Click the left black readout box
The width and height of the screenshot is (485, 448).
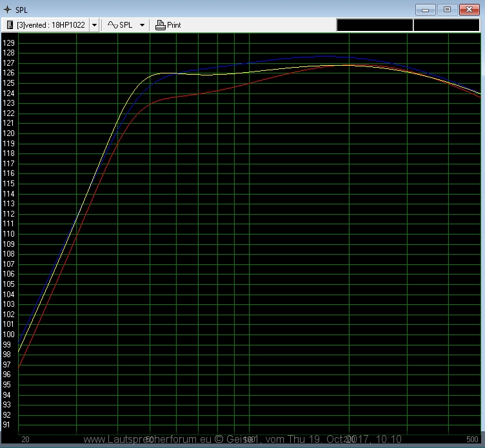(x=374, y=25)
